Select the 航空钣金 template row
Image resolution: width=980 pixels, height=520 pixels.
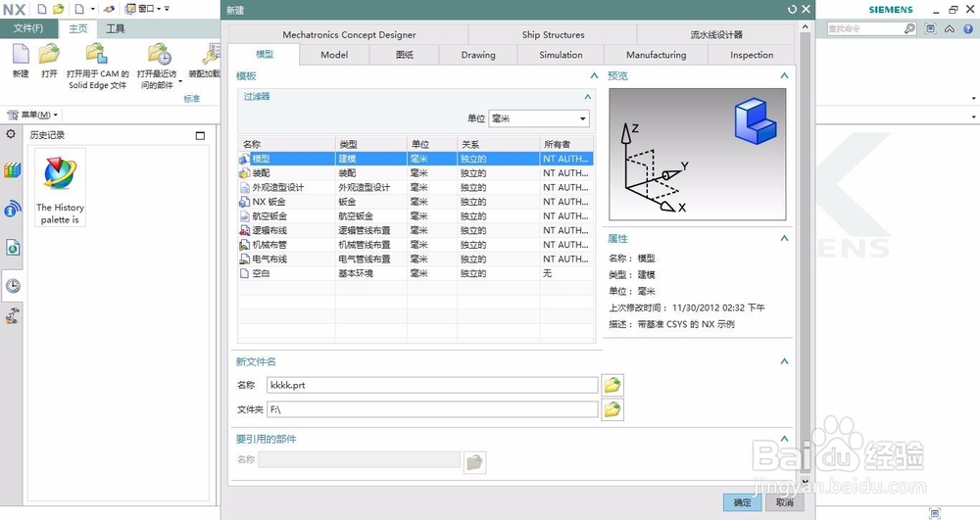(x=416, y=216)
